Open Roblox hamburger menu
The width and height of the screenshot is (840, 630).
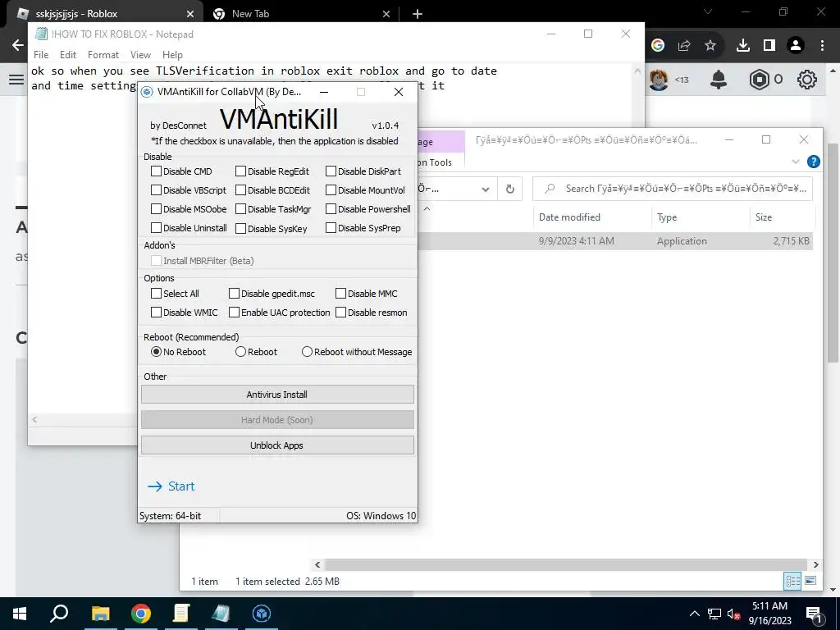point(16,80)
